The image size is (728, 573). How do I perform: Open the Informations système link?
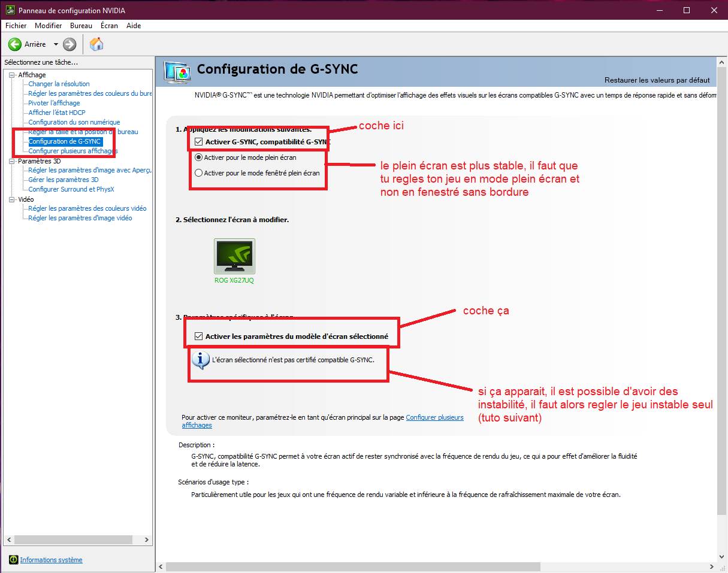[x=52, y=560]
